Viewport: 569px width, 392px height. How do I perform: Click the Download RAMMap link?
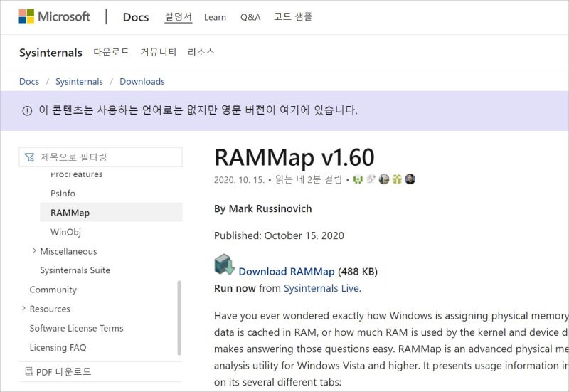(287, 272)
